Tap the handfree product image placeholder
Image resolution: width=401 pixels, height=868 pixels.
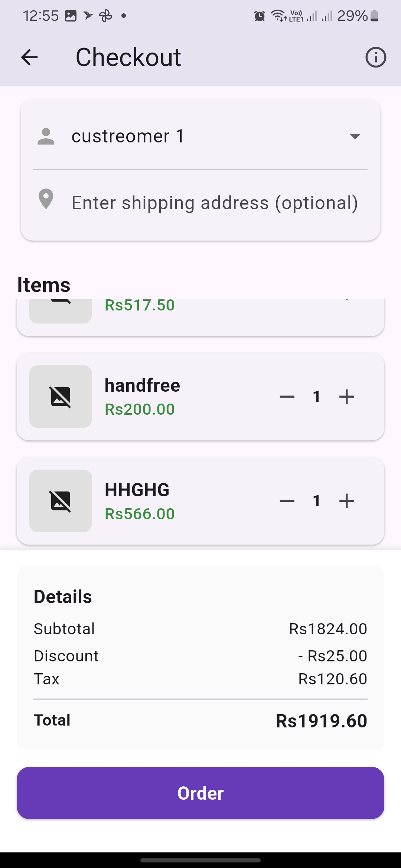coord(61,397)
